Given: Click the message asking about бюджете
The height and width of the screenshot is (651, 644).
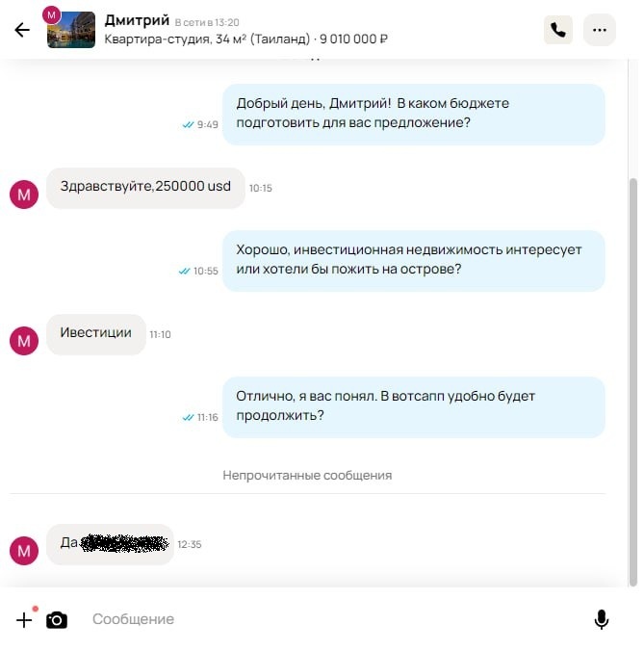Looking at the screenshot, I should pos(413,115).
